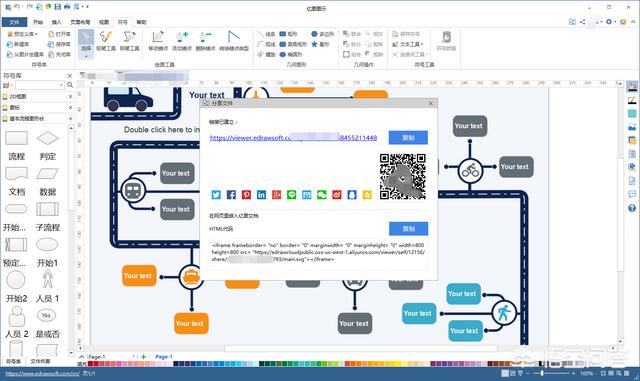640x381 pixels.
Task: Choose the add anchor point tool
Action: [182, 41]
